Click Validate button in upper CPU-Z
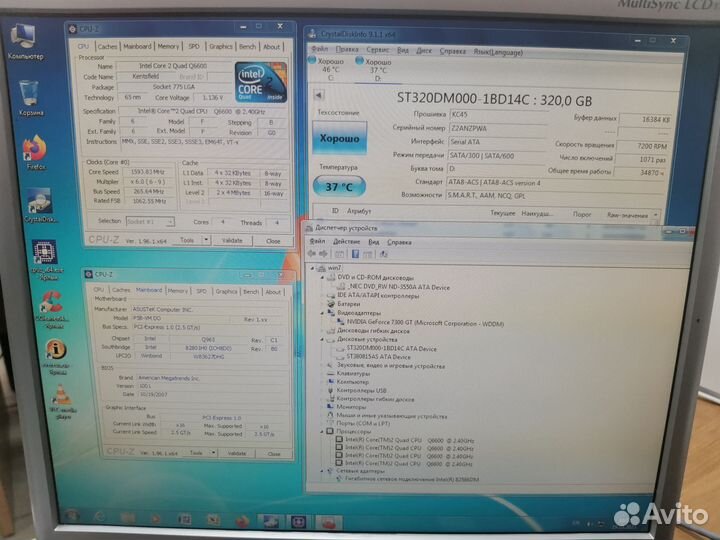 click(232, 240)
